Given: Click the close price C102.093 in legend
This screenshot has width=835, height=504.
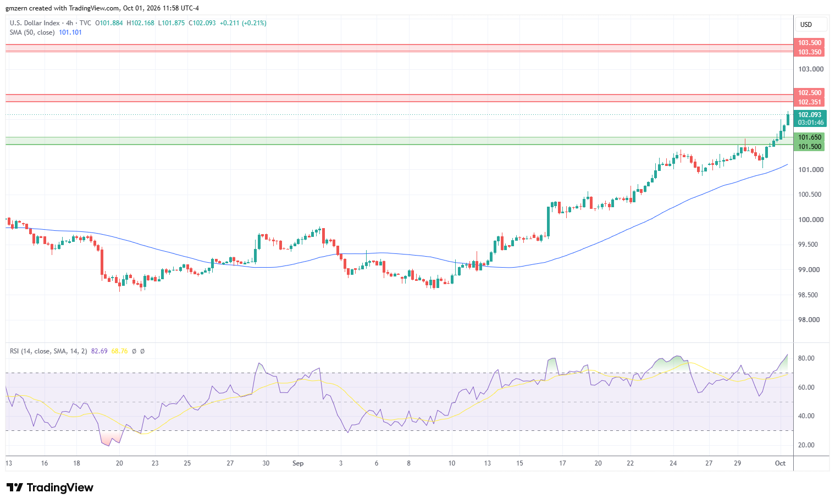Looking at the screenshot, I should (x=202, y=23).
